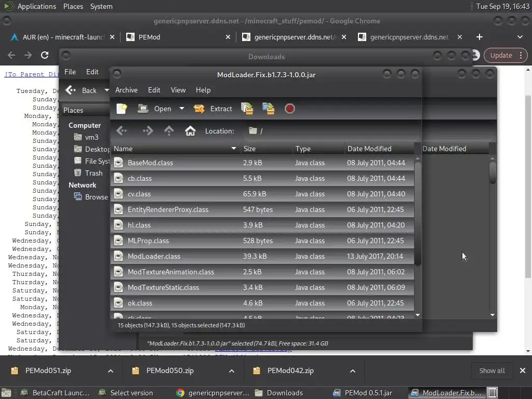532x399 pixels.
Task: Go to archive home location
Action: (x=190, y=130)
